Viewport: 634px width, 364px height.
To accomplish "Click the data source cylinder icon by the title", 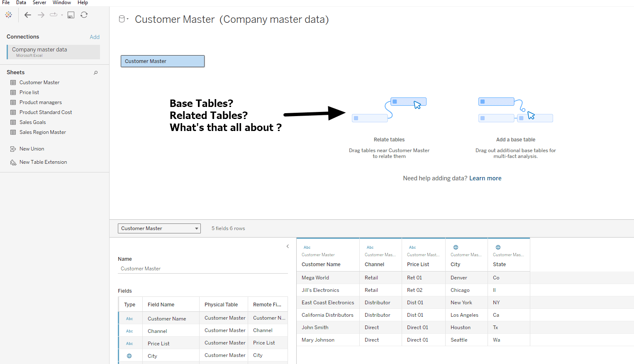I will [122, 19].
